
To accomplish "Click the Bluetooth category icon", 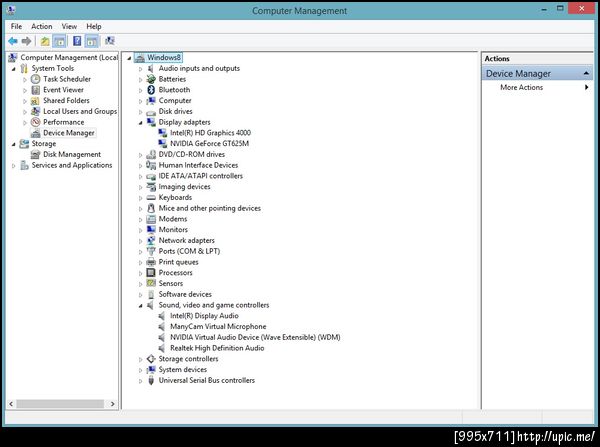I will (x=151, y=90).
